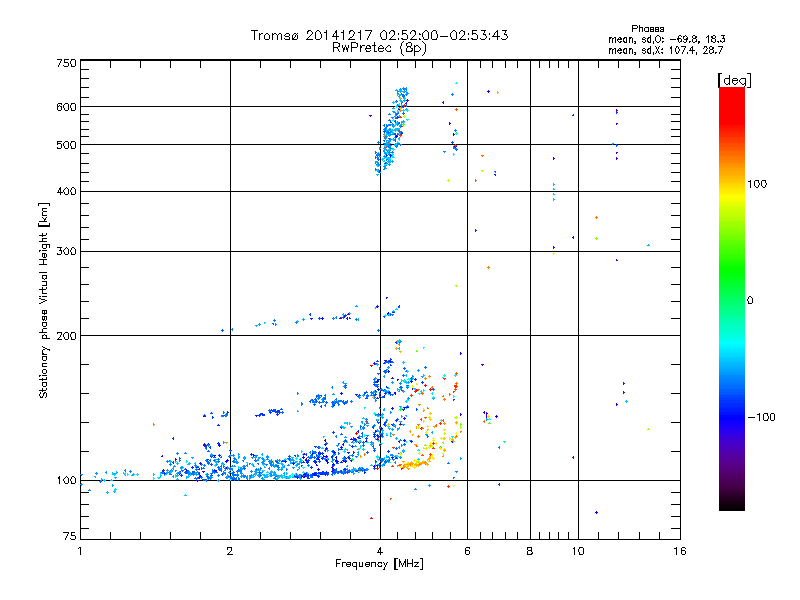800x600 pixels.
Task: Click the x-axis '2' tick label
Action: coord(230,552)
